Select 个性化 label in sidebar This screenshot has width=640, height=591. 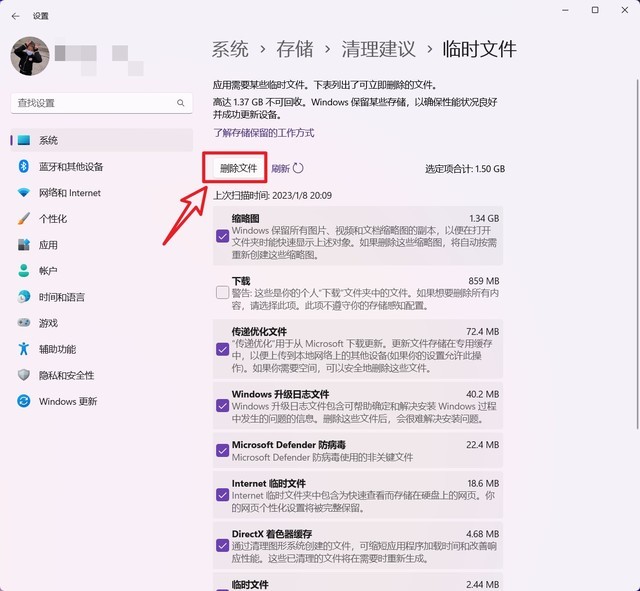[53, 219]
